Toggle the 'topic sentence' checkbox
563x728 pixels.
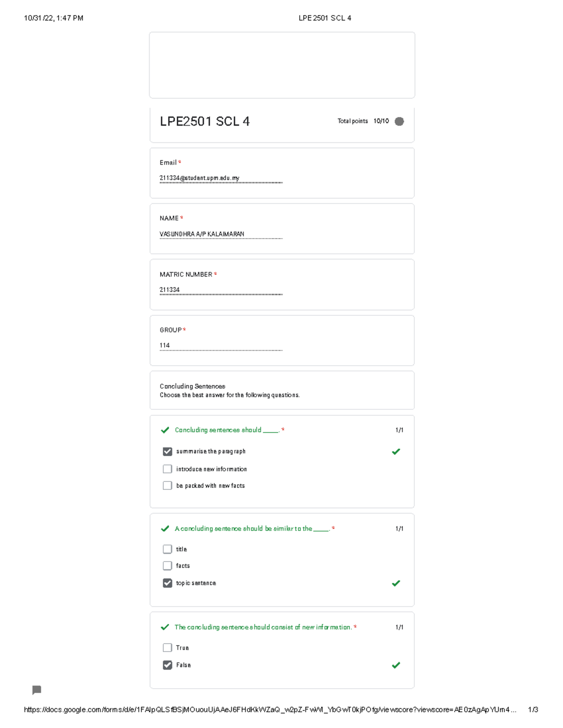tap(167, 583)
